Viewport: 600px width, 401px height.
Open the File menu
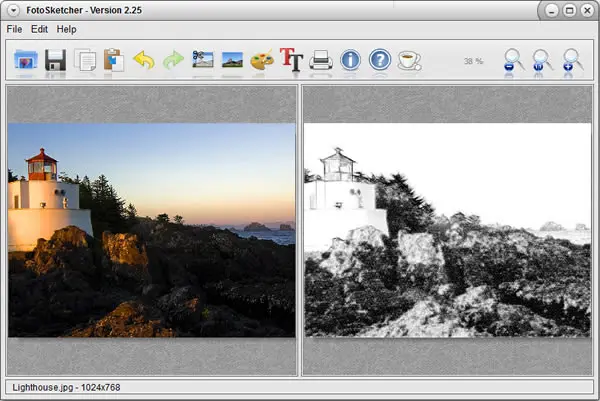tap(15, 29)
